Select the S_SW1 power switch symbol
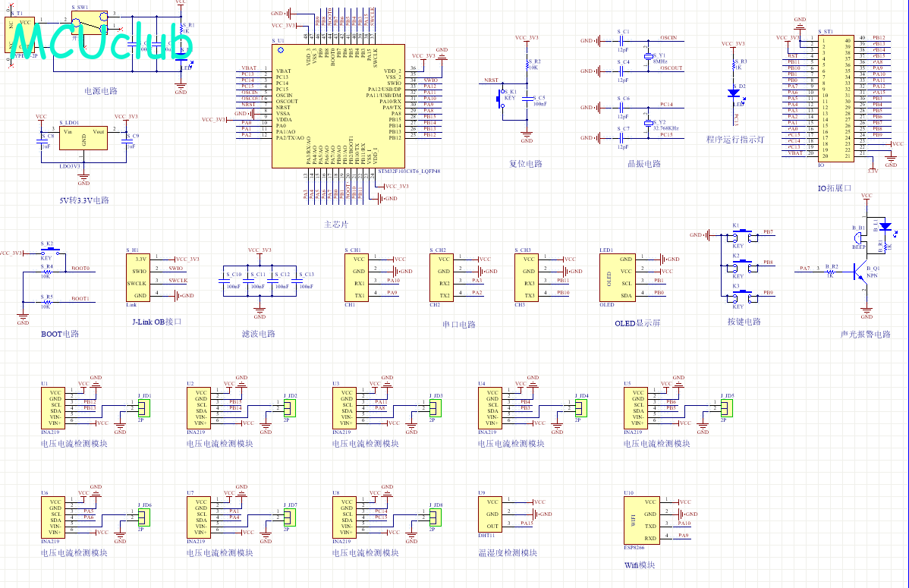Viewport: 909px width, 588px height. pyautogui.click(x=90, y=22)
